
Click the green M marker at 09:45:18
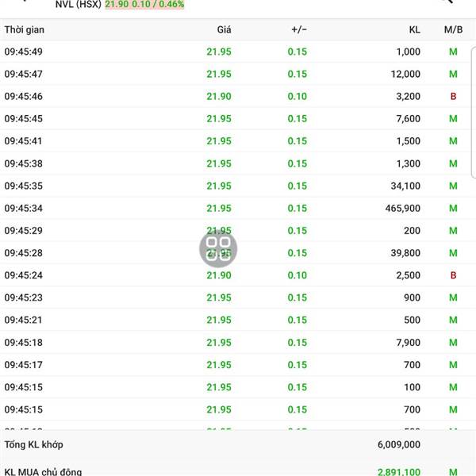453,343
